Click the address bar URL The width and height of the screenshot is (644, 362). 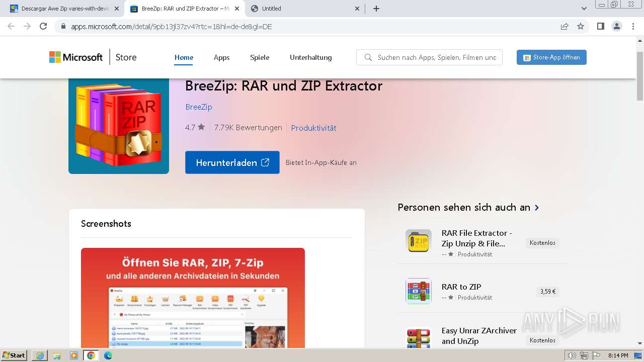(x=171, y=27)
